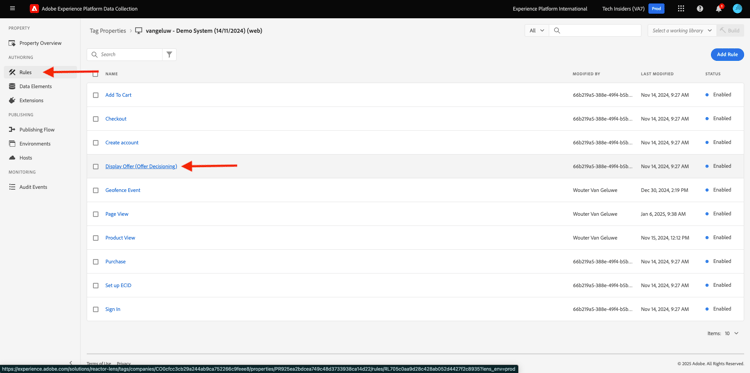750x373 pixels.
Task: Open the Tech Insiders organization switcher
Action: coord(623,9)
